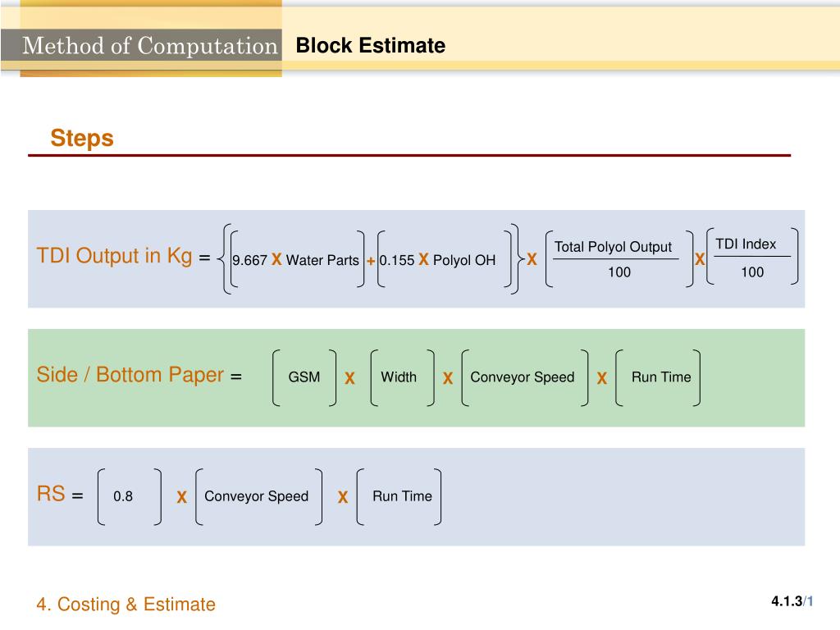Select Run Time in the green panel
This screenshot has height=630, width=840.
[661, 377]
